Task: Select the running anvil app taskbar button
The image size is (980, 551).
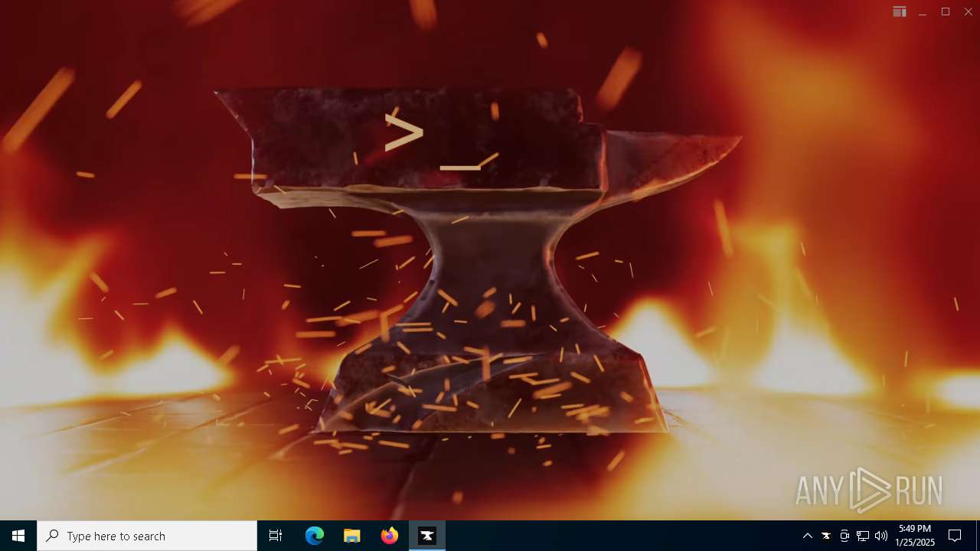Action: (x=427, y=536)
